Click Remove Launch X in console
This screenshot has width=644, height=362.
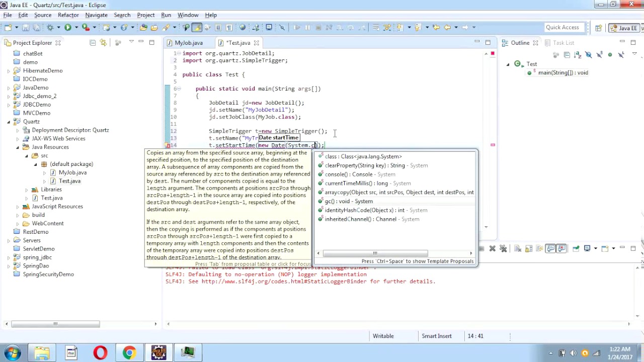click(x=492, y=248)
